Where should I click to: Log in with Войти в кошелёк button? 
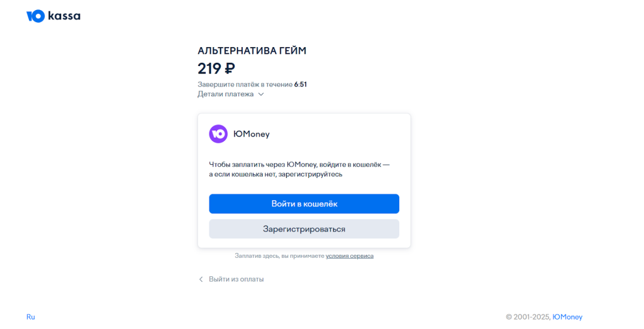(304, 204)
